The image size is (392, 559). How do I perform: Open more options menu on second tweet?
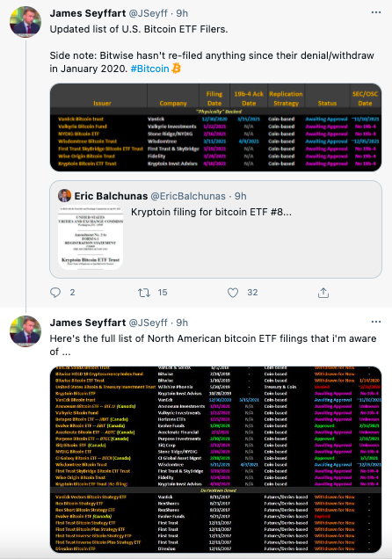pos(376,322)
